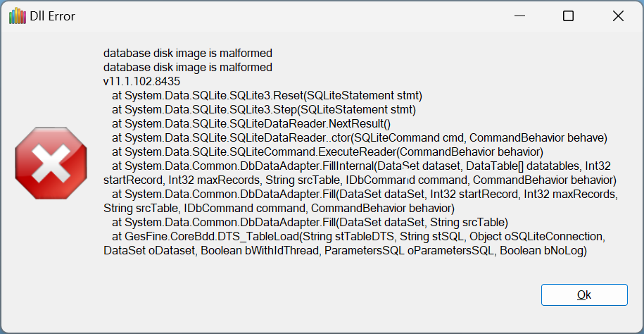This screenshot has width=644, height=334.
Task: Minimize the Dll Error window
Action: click(x=519, y=16)
